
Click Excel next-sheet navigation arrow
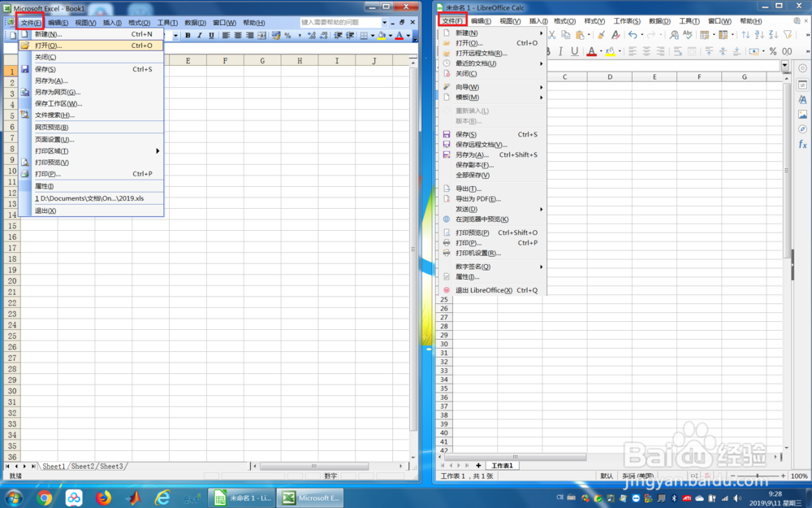pos(24,466)
